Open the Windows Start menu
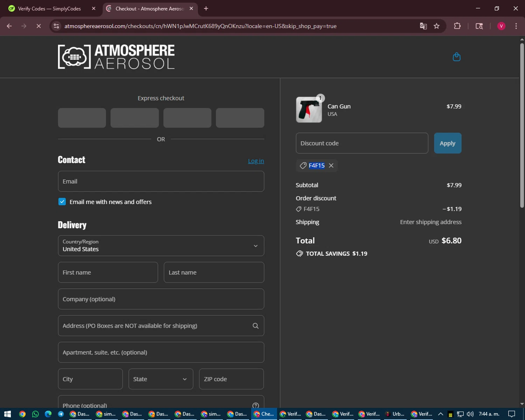525x420 pixels. [x=7, y=414]
